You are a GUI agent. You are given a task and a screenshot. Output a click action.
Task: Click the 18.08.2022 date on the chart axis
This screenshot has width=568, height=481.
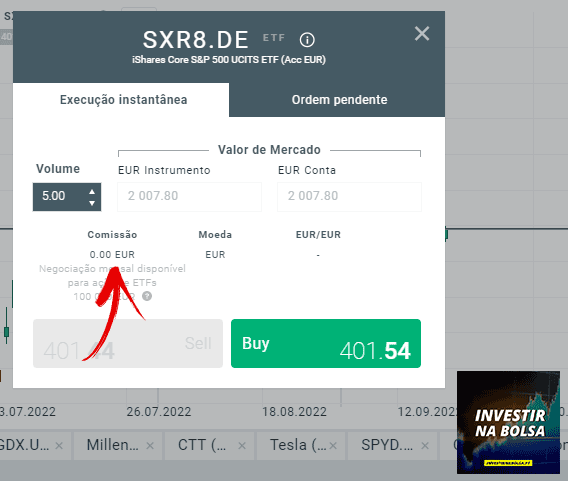pyautogui.click(x=294, y=412)
